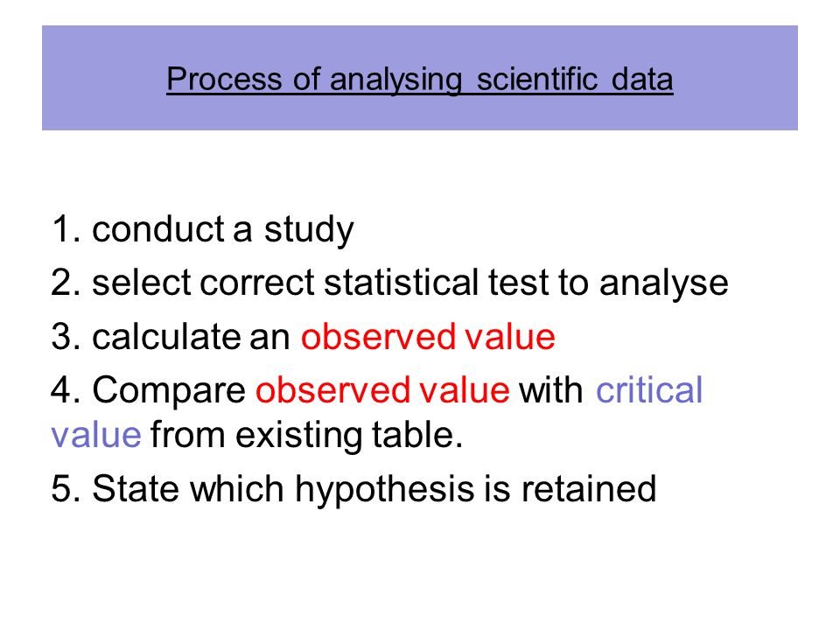Viewport: 840px width, 630px height.
Task: Click the text 'select correct statistical test to analyse'
Action: coord(409,283)
